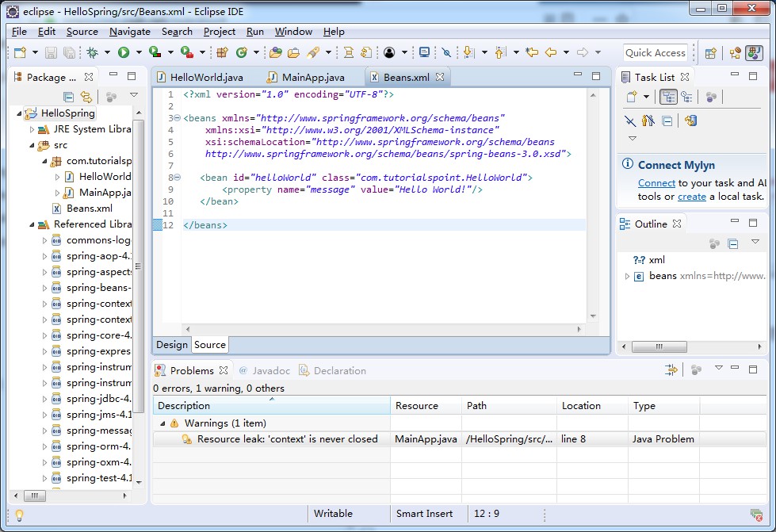The image size is (776, 532).
Task: Click the Package Explorer horizontal scrollbar thumb
Action: 35,496
